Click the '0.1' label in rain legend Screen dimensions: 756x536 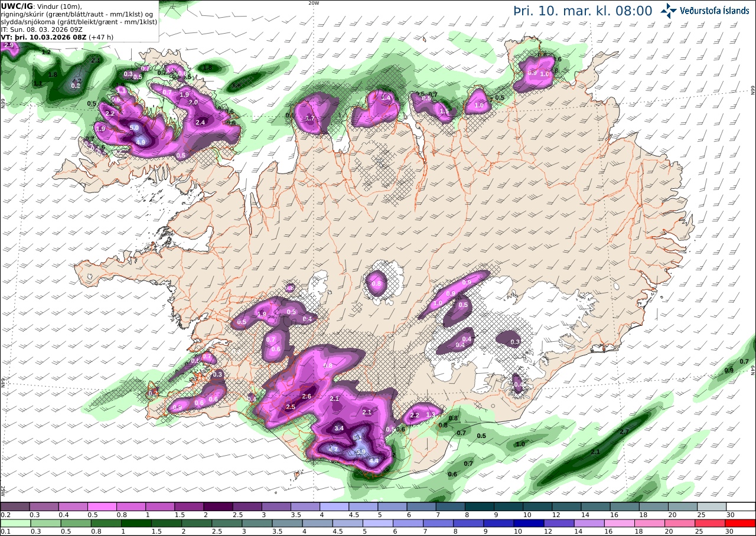pyautogui.click(x=6, y=531)
